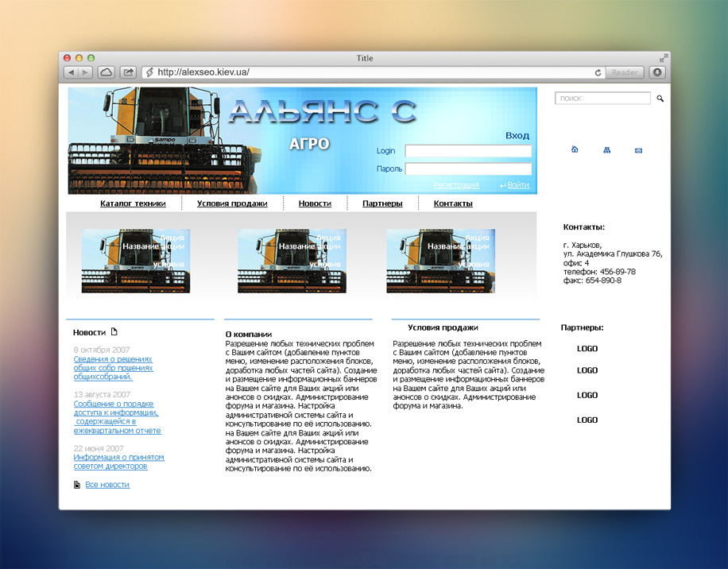The image size is (728, 569).
Task: Click the Reader button in the address bar
Action: [x=625, y=72]
